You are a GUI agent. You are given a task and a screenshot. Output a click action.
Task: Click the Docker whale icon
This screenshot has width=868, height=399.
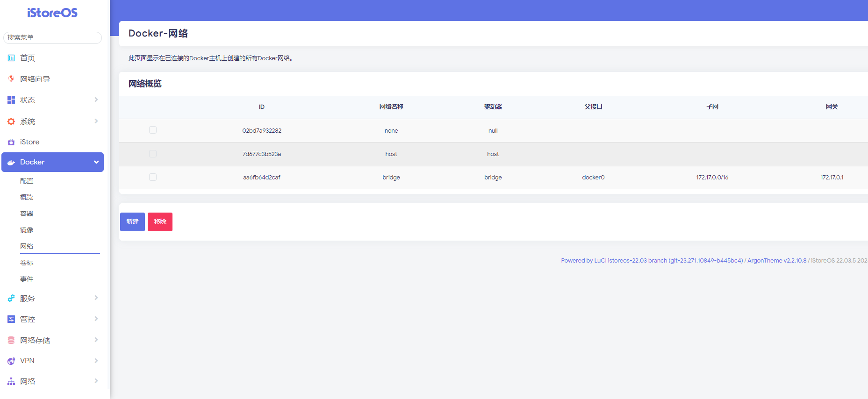(11, 162)
